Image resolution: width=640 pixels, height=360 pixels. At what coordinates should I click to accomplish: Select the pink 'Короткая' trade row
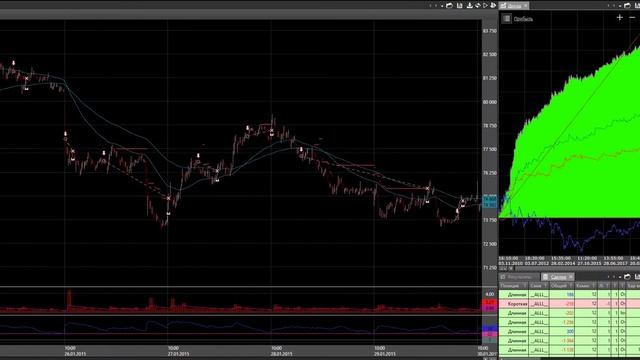click(x=569, y=304)
